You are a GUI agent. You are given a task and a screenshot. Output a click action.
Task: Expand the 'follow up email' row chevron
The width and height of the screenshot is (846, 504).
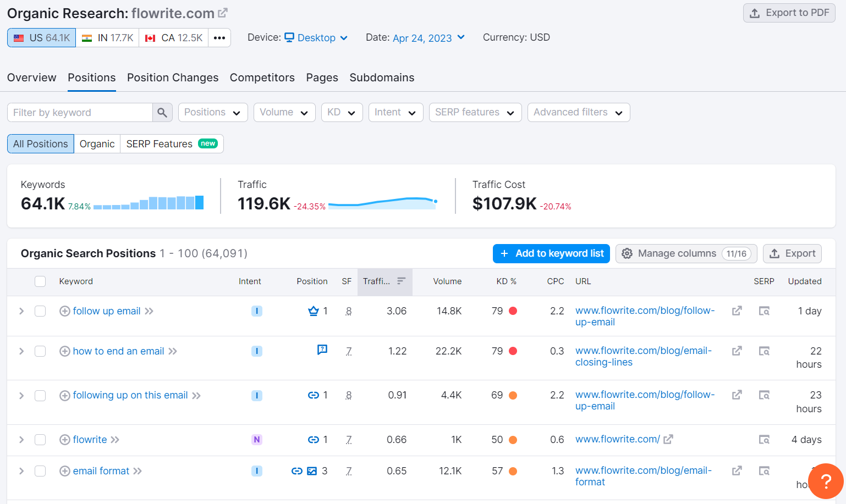[x=21, y=311]
